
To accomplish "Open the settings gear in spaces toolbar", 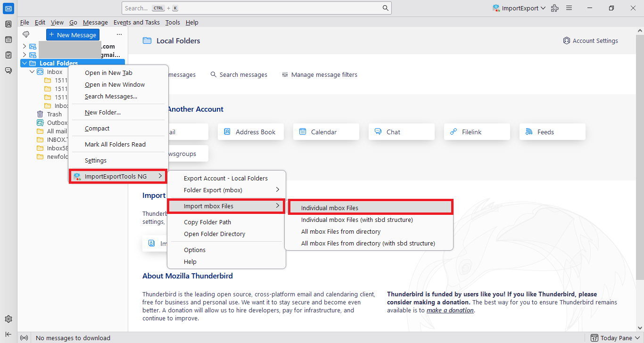I will [8, 319].
